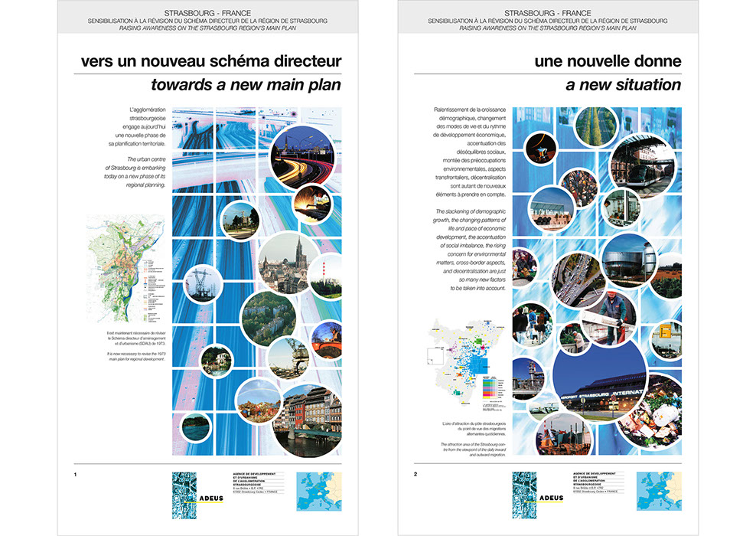Click page number 2 on right poster

coord(415,475)
